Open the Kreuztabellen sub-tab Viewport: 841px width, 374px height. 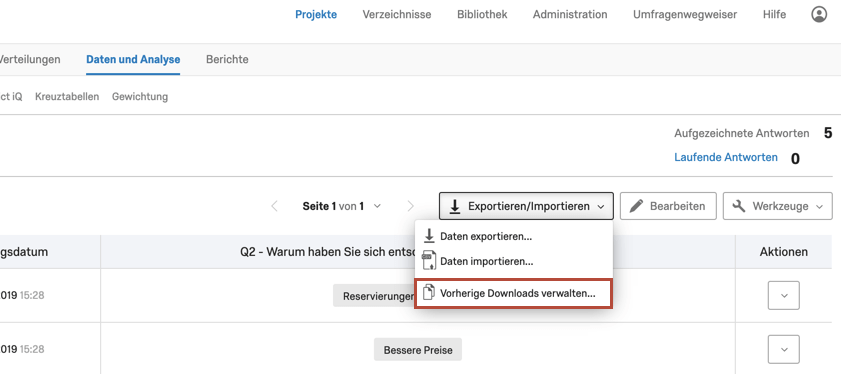click(67, 97)
